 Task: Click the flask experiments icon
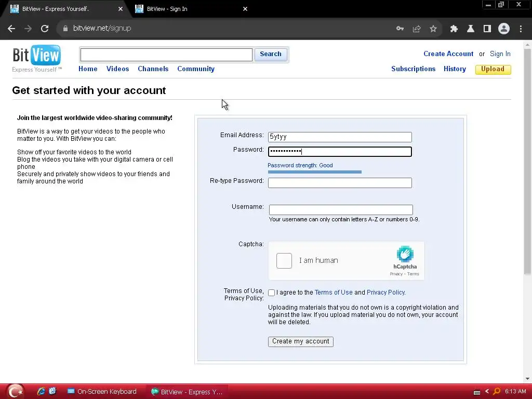point(471,29)
